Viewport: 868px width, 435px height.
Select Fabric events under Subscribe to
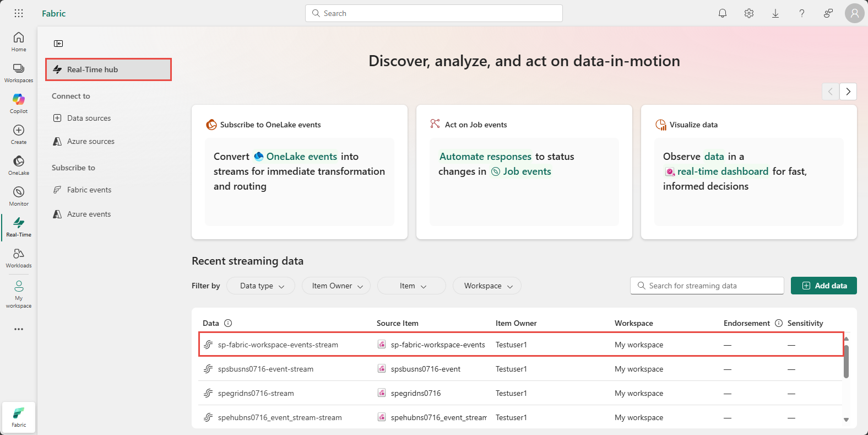[x=89, y=190]
